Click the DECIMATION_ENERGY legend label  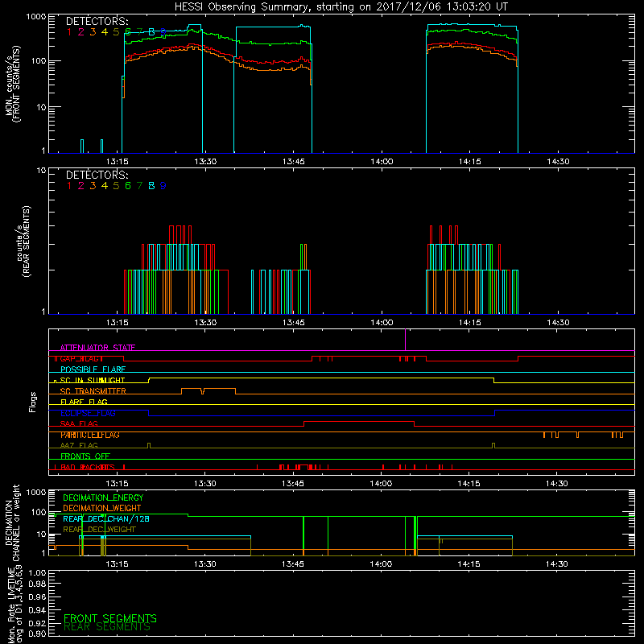pyautogui.click(x=103, y=497)
